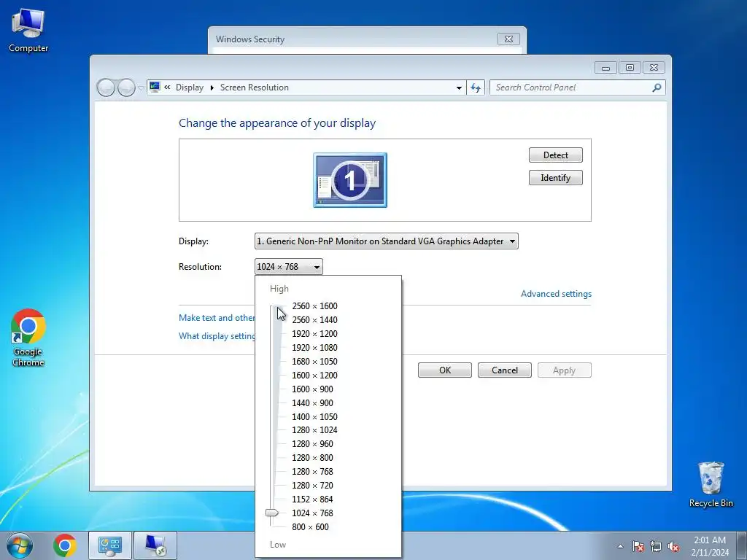Select the 2560 × 1440 resolution
The image size is (747, 560).
tap(314, 320)
